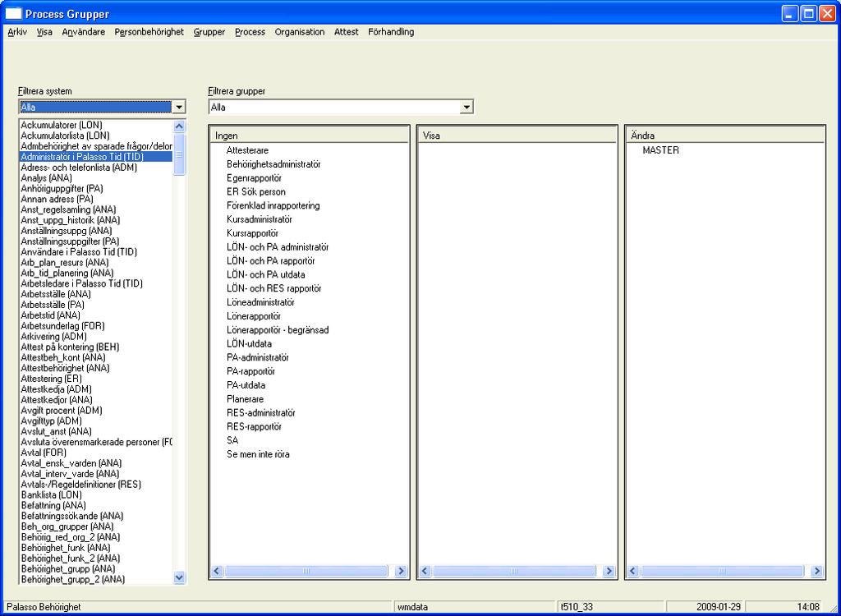Open the Organisation menu
The width and height of the screenshot is (841, 616).
[x=300, y=32]
